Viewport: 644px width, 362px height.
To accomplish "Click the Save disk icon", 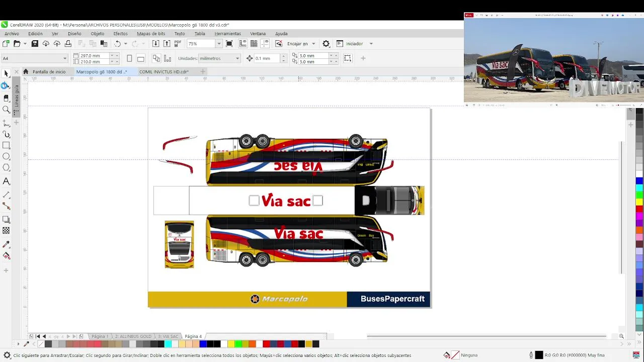I will (35, 44).
